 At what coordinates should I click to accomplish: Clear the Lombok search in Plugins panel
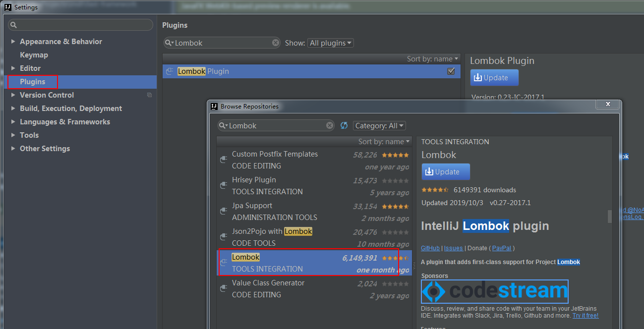pos(276,43)
